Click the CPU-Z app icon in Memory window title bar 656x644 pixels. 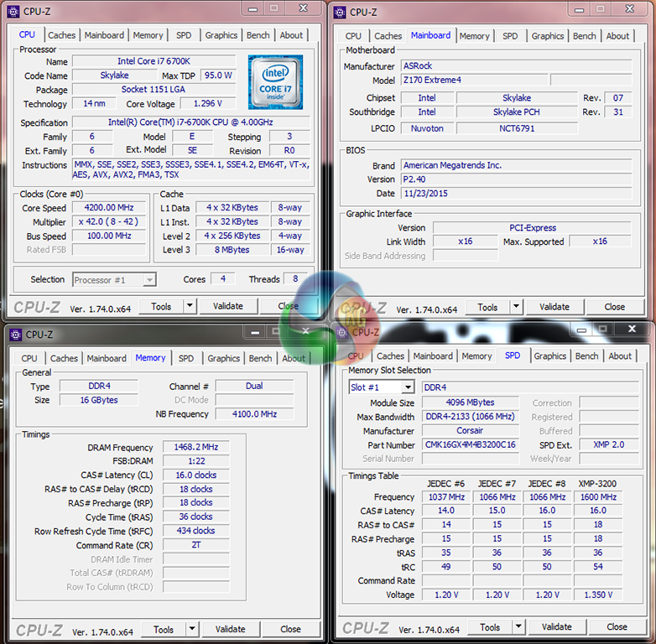[15, 335]
